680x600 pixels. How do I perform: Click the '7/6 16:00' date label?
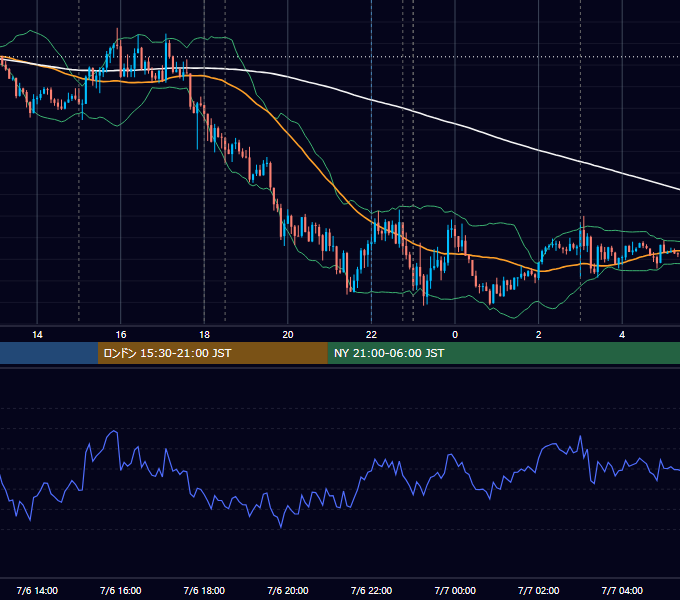click(x=121, y=590)
